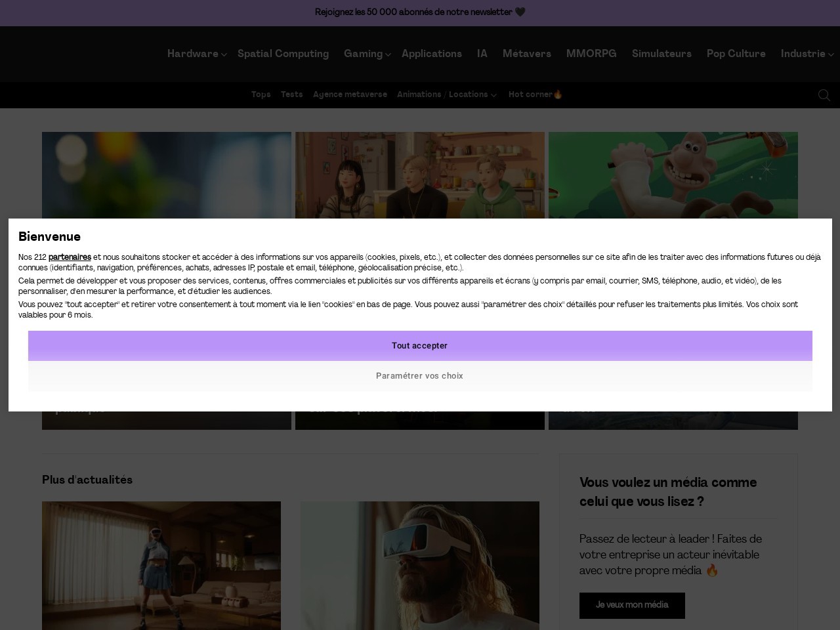Open the woman in living room article thumbnail
The height and width of the screenshot is (630, 840).
[x=161, y=566]
